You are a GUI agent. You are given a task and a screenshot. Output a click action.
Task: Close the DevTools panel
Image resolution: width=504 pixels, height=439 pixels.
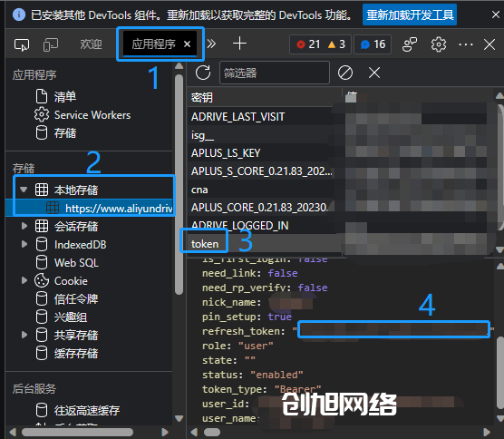pos(489,44)
